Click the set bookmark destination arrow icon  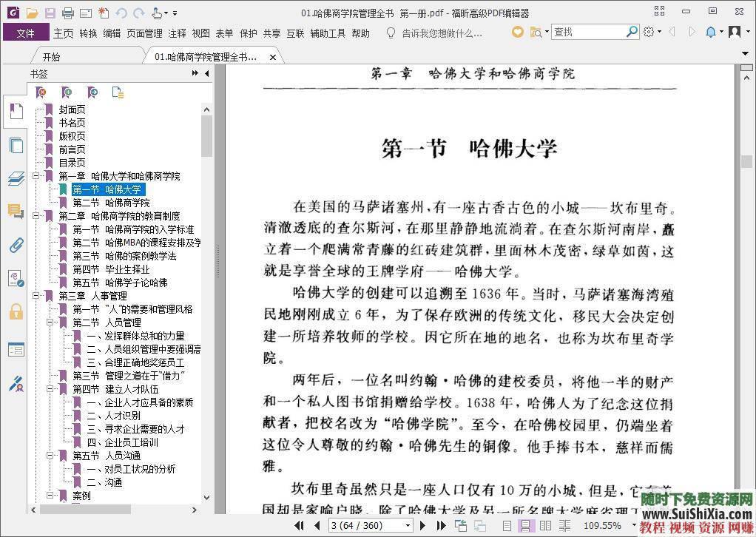(92, 92)
